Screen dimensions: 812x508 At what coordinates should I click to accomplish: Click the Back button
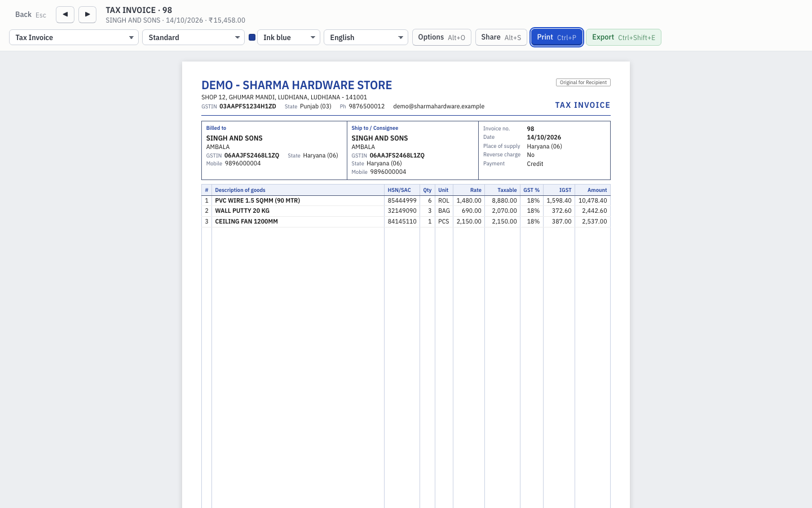(30, 15)
